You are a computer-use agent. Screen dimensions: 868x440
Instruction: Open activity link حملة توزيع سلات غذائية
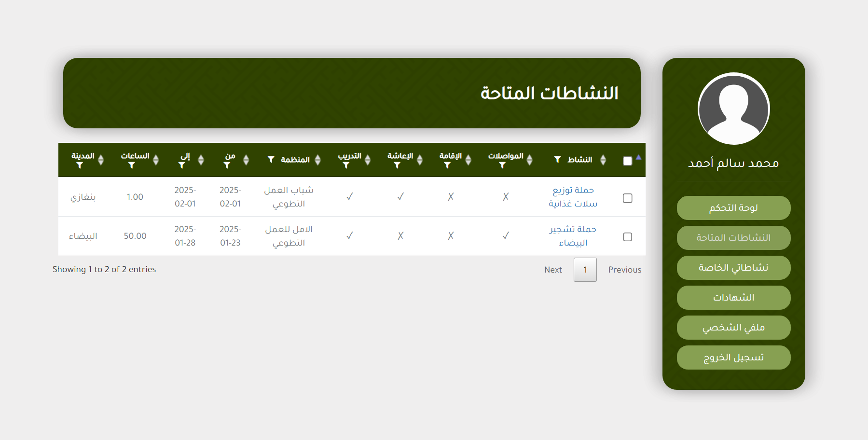tap(573, 197)
